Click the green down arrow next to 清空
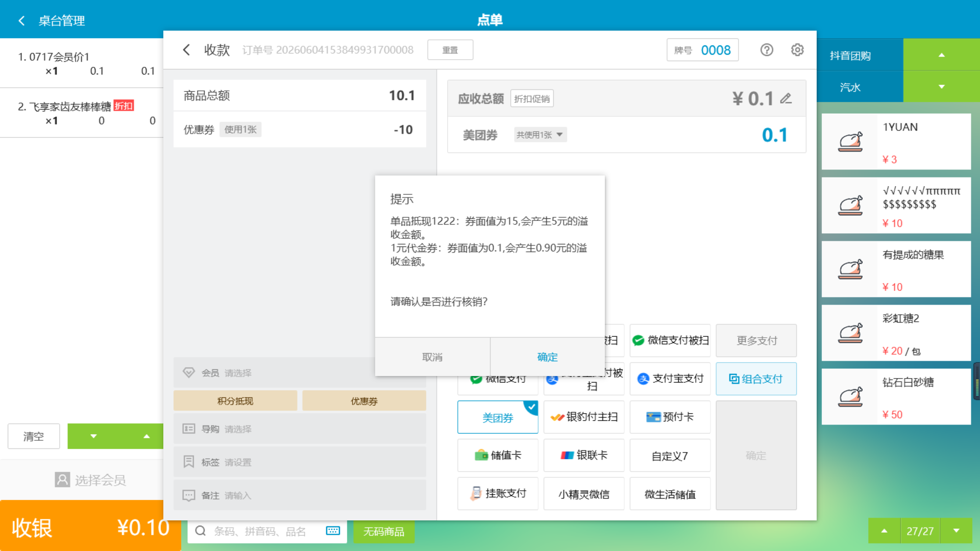The height and width of the screenshot is (551, 980). pyautogui.click(x=93, y=436)
